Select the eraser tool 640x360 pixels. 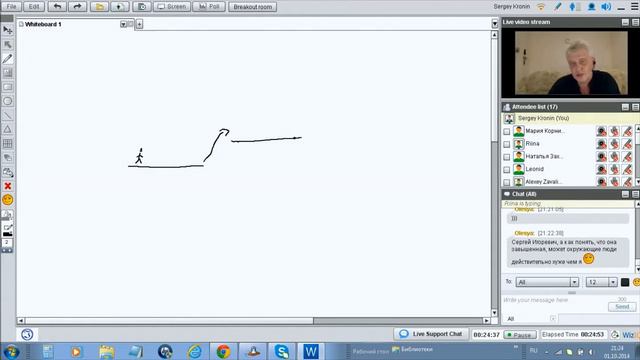(x=7, y=158)
